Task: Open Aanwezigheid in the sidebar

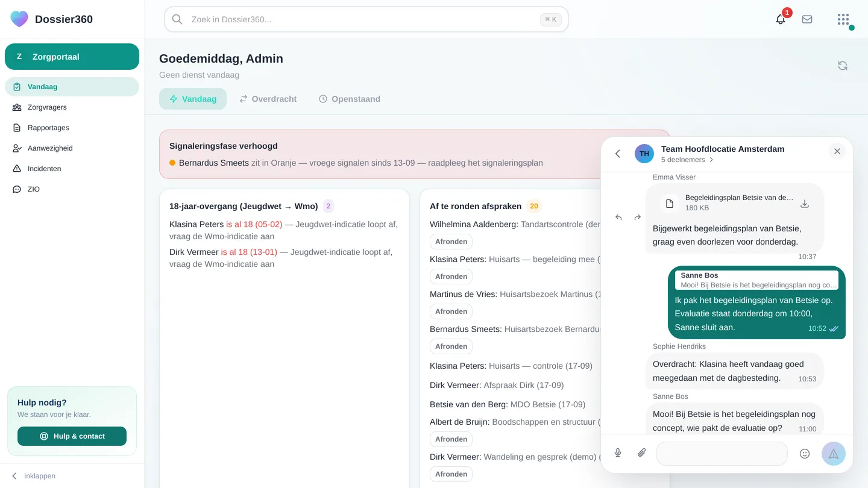Action: pyautogui.click(x=72, y=148)
